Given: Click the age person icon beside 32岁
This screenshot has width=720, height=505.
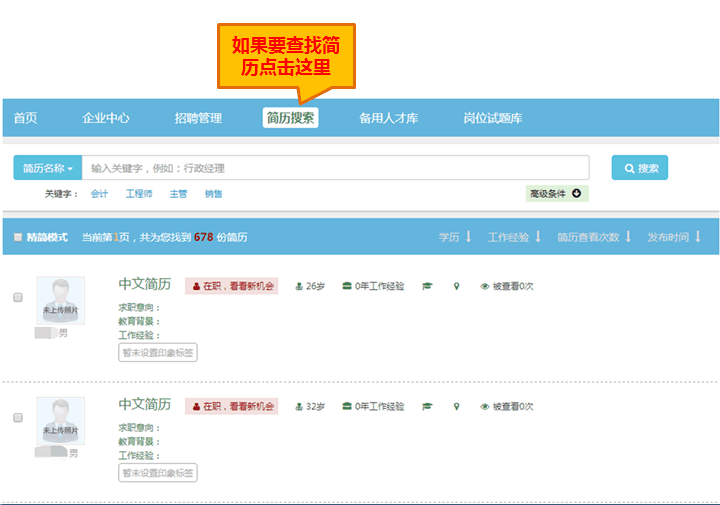Looking at the screenshot, I should coord(299,407).
